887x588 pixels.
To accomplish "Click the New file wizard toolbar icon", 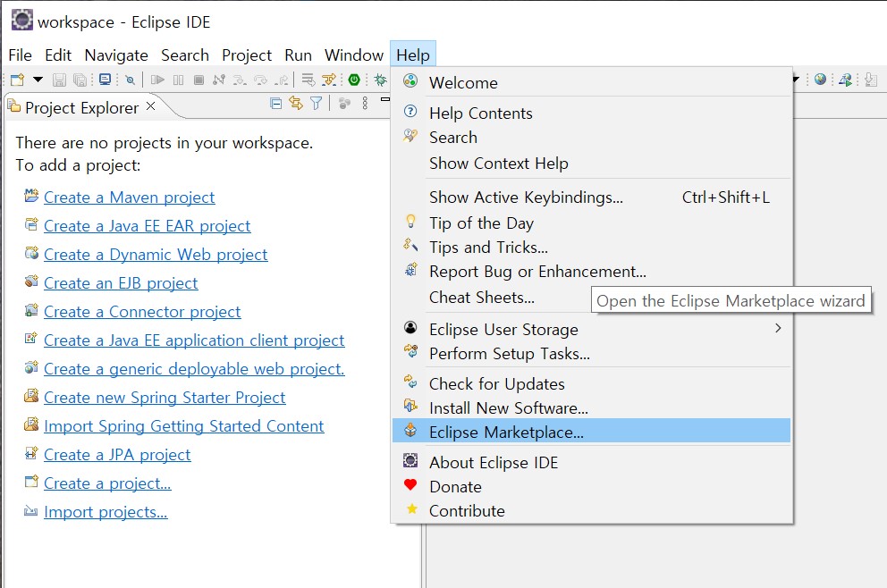I will coord(17,80).
